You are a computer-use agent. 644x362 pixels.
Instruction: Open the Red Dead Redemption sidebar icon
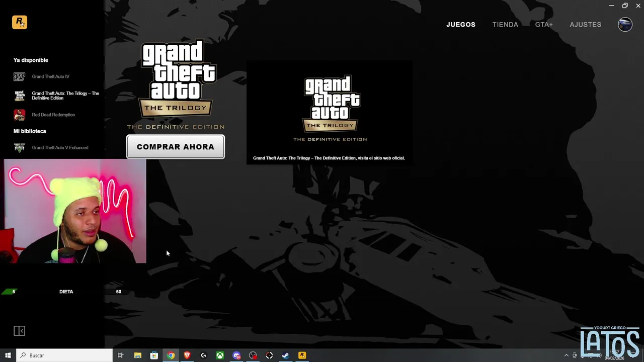tap(19, 115)
